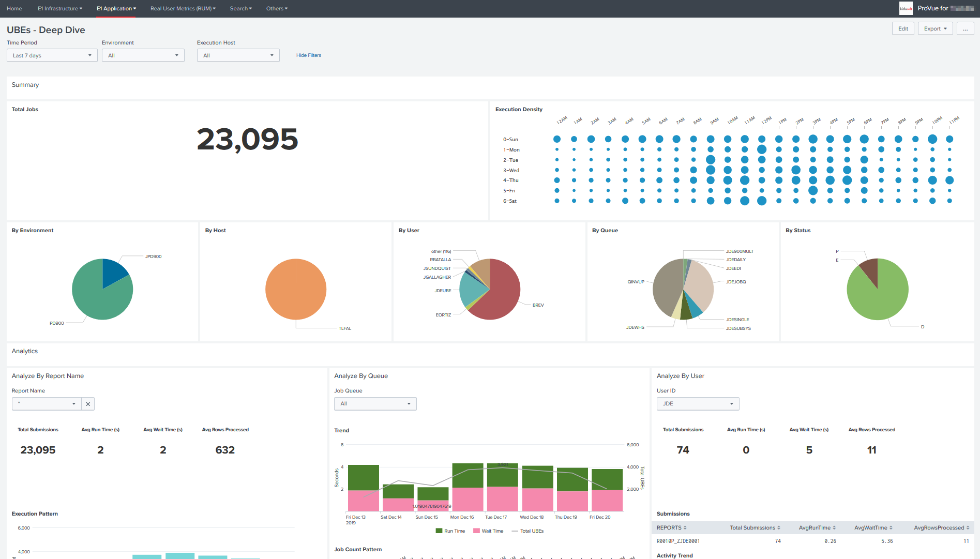Sort table by AvgRowsProcessed column
Viewport: 980px width, 559px height.
tap(941, 527)
